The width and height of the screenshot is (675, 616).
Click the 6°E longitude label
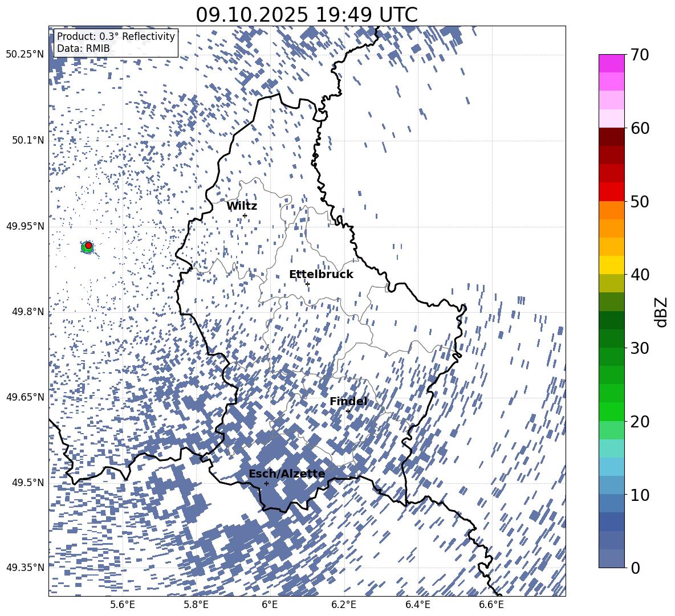click(x=270, y=605)
